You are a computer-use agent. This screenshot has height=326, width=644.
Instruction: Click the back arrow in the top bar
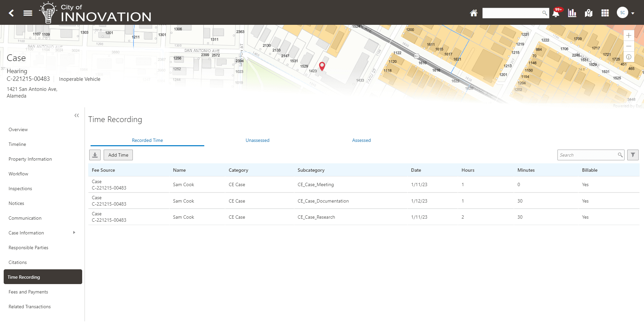11,13
